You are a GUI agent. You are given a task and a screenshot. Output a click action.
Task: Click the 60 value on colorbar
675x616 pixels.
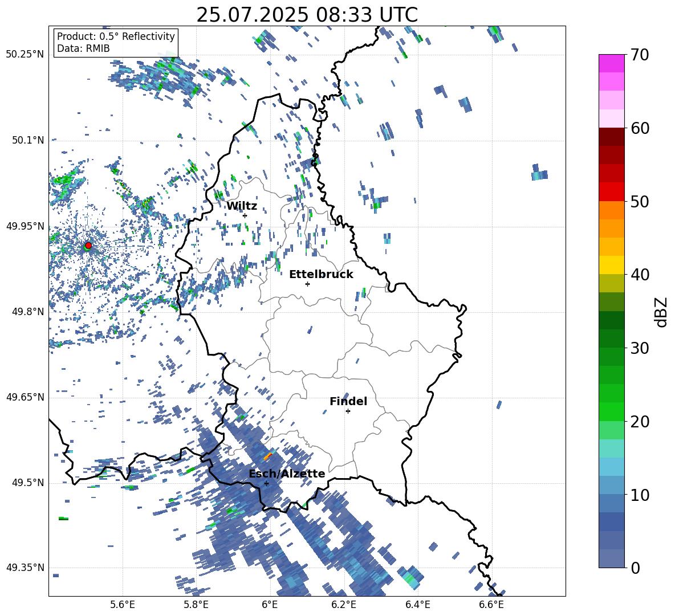tap(639, 128)
